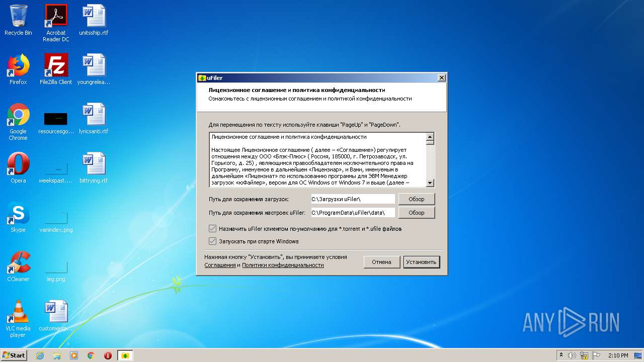Open the Start menu

14,355
